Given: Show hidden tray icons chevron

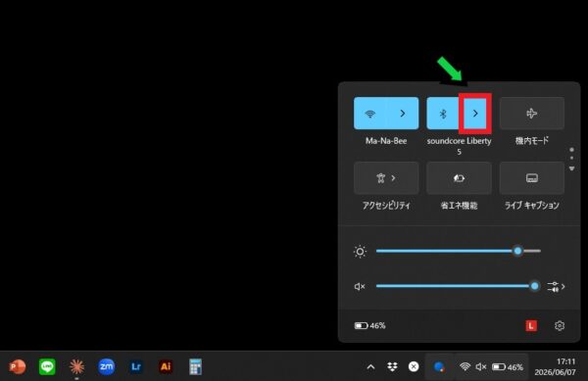Looking at the screenshot, I should click(x=370, y=366).
